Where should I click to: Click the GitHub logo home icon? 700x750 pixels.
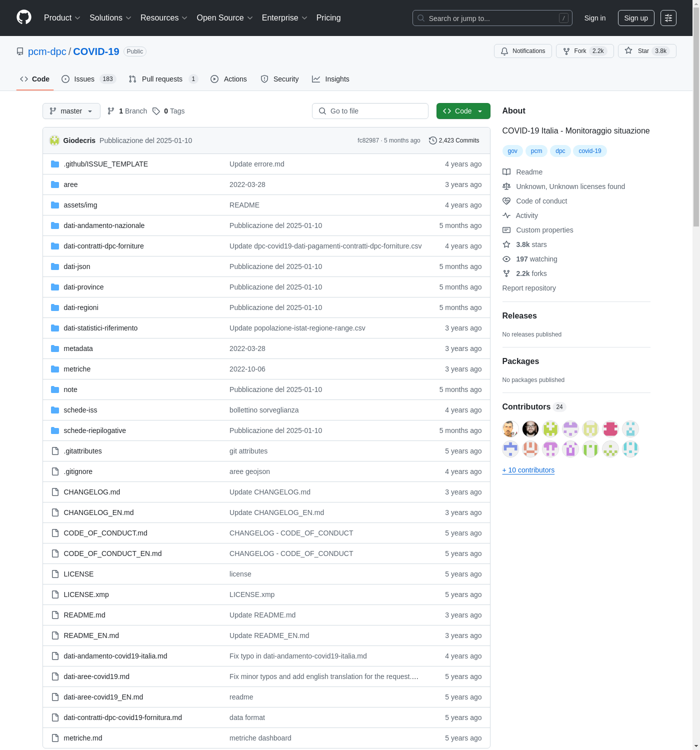click(24, 17)
